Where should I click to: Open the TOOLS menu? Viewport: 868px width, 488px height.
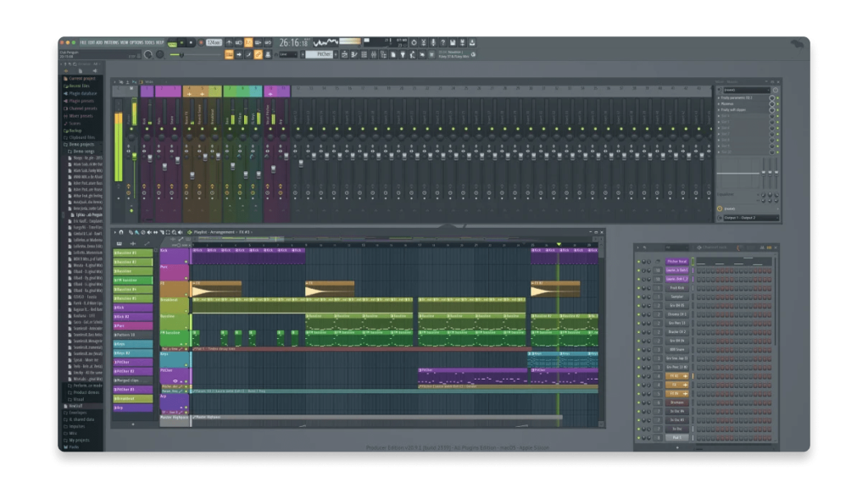click(149, 42)
